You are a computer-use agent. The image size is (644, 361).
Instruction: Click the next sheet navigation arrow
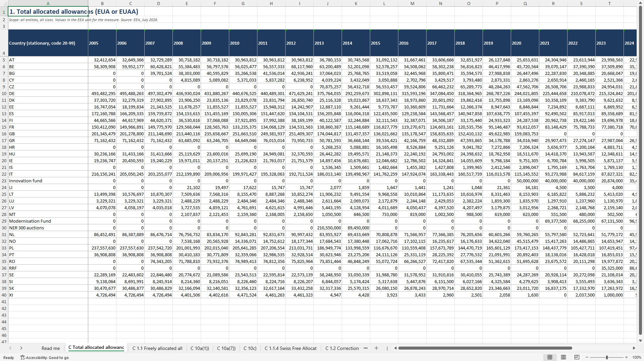21,348
